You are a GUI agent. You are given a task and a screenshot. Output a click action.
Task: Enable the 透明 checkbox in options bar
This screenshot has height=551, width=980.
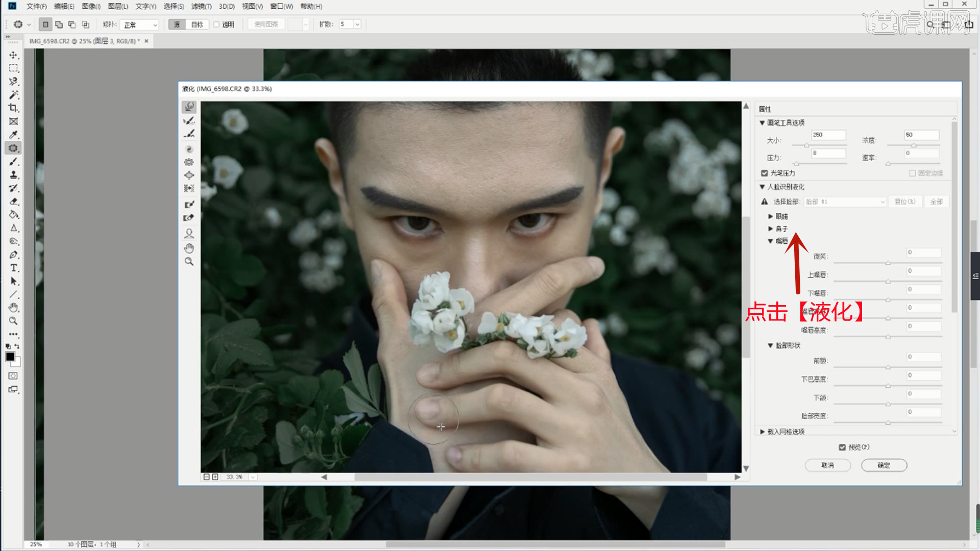(216, 24)
